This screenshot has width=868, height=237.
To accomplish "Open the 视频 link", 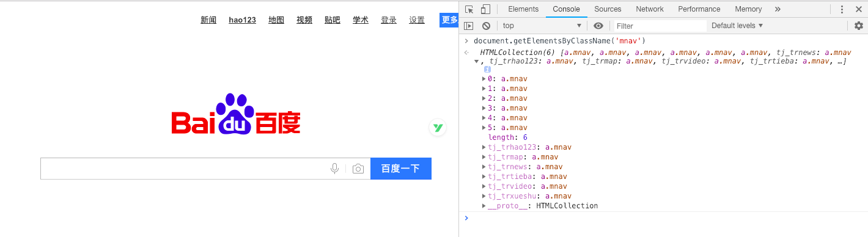I will 304,20.
